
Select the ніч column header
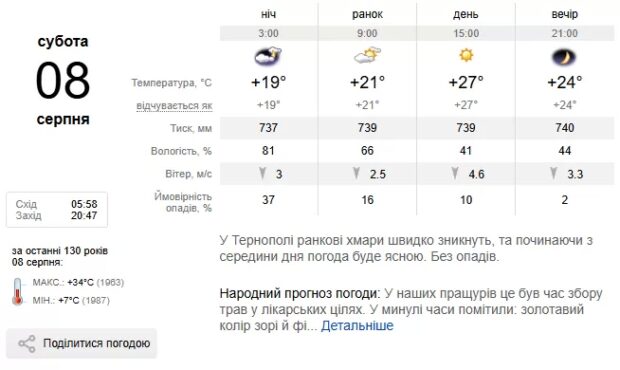coord(268,14)
